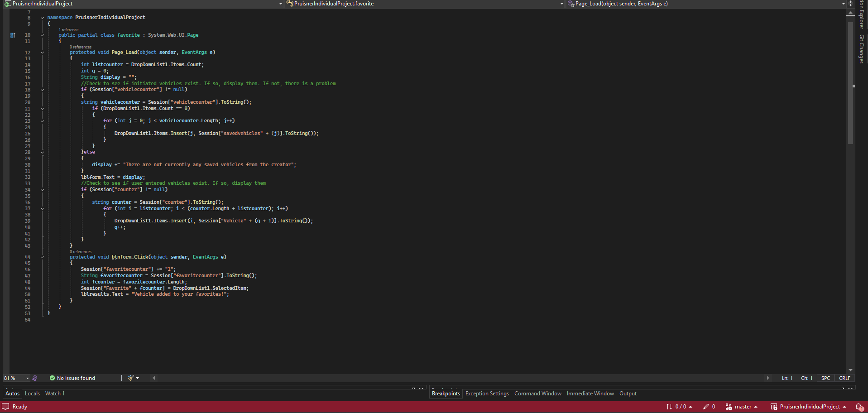The image size is (868, 413).
Task: Click the code cleanup broom icon
Action: click(131, 378)
